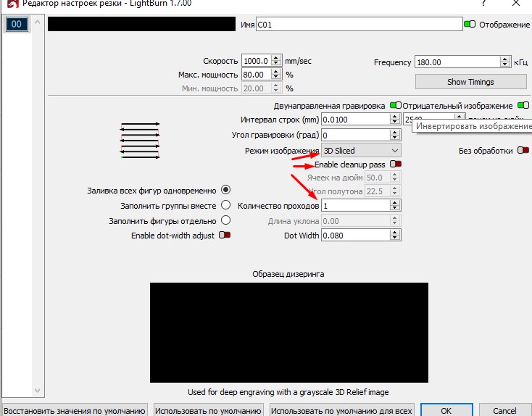Screen dimensions: 532x416
Task: Click the Скорость spinner arrows
Action: [x=275, y=61]
